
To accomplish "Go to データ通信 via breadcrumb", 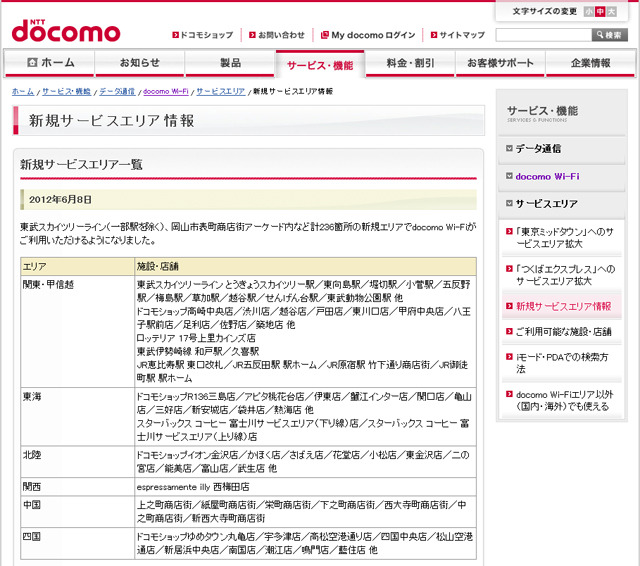I will point(117,91).
